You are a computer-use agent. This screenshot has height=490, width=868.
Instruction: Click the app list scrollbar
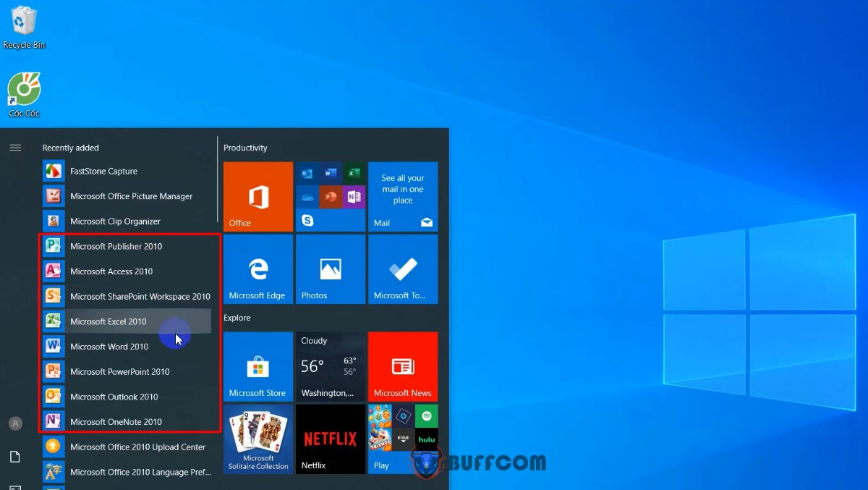tap(218, 179)
